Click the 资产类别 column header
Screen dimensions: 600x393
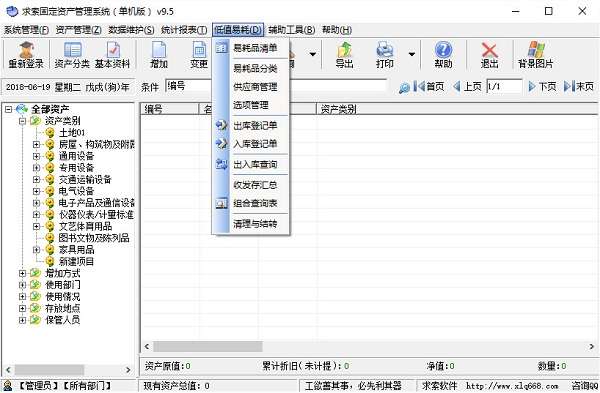click(457, 109)
